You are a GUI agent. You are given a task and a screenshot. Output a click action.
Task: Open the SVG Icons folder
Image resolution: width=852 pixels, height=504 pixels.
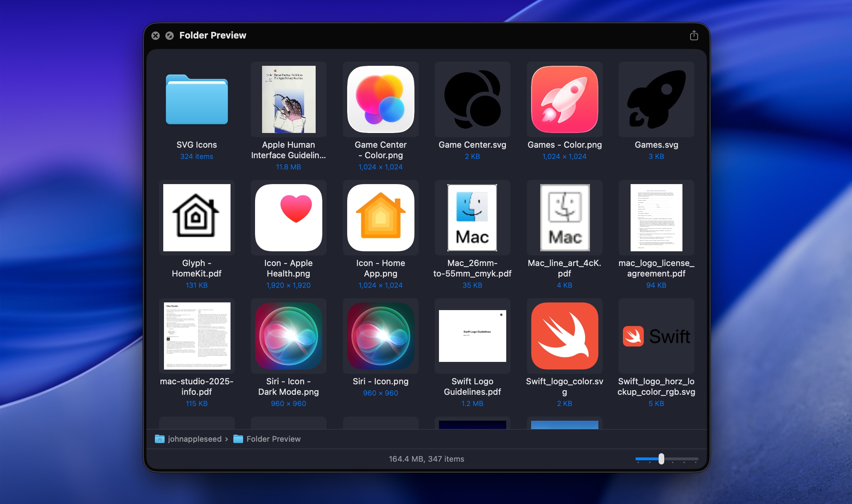pyautogui.click(x=197, y=100)
